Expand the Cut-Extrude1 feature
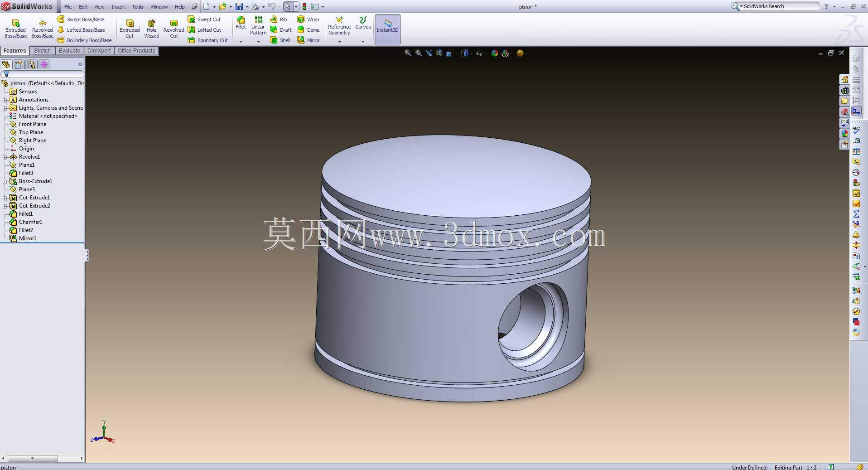 5,198
